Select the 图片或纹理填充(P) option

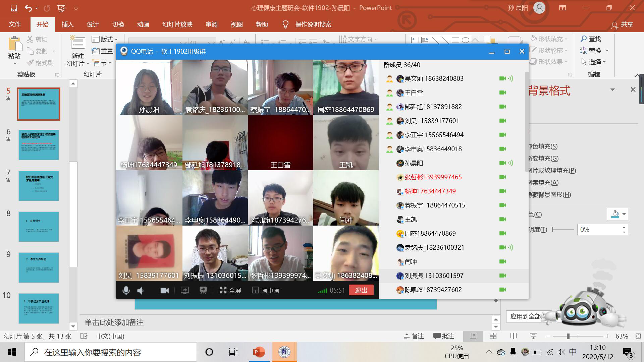(x=552, y=171)
